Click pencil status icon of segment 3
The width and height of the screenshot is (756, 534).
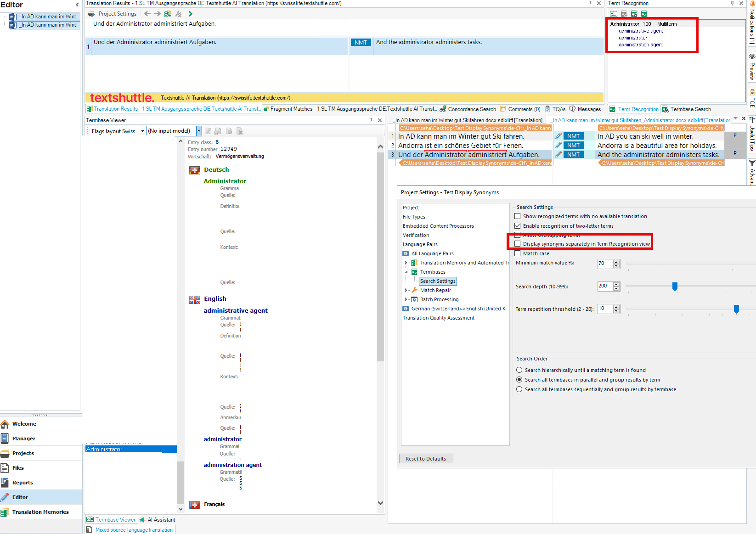(x=558, y=154)
